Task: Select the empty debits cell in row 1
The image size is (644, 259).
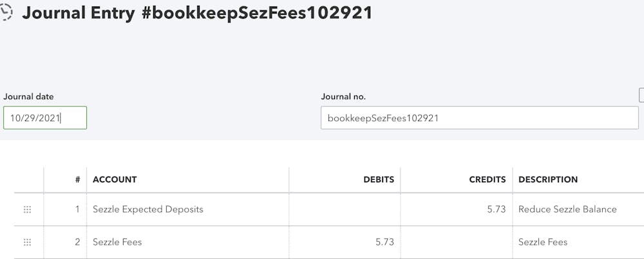Action: point(344,209)
